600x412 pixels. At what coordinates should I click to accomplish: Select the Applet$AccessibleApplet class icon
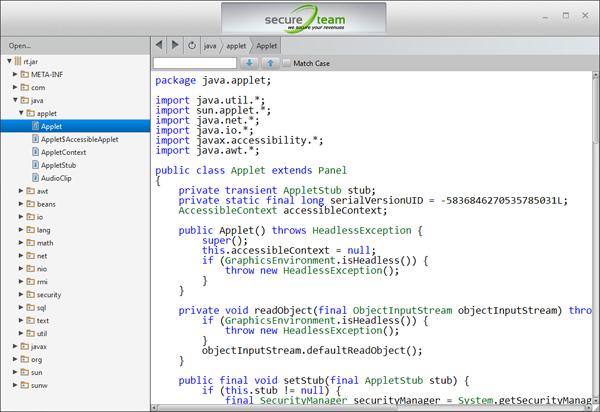(x=35, y=139)
